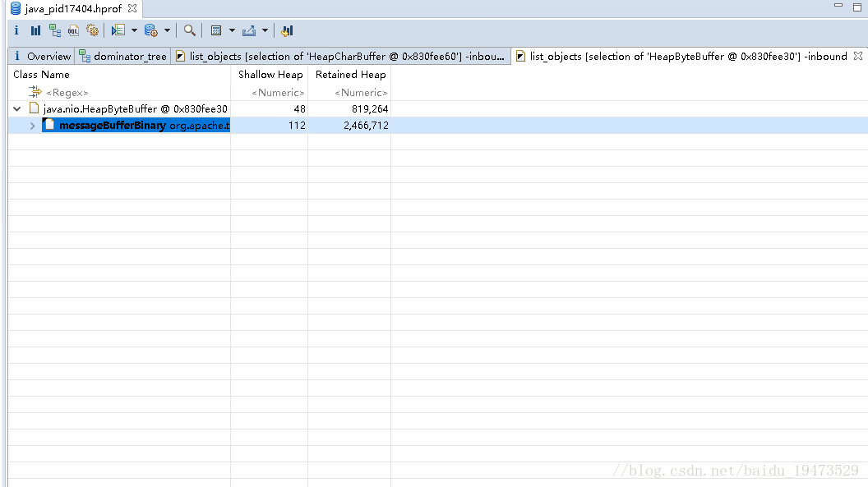Open the calculate retained size dropdown
868x487 pixels.
coord(231,30)
